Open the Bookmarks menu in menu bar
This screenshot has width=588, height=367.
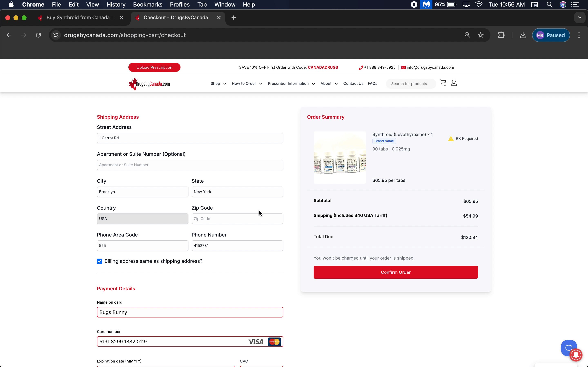coord(147,5)
